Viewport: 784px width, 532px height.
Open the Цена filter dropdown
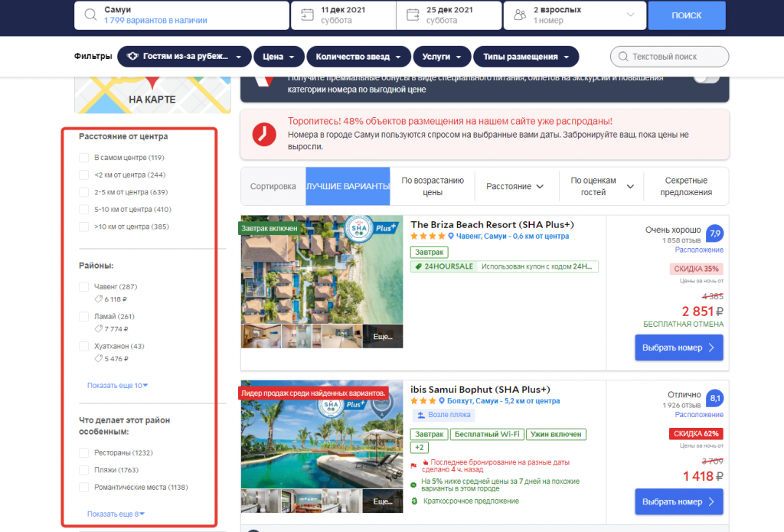pos(279,57)
